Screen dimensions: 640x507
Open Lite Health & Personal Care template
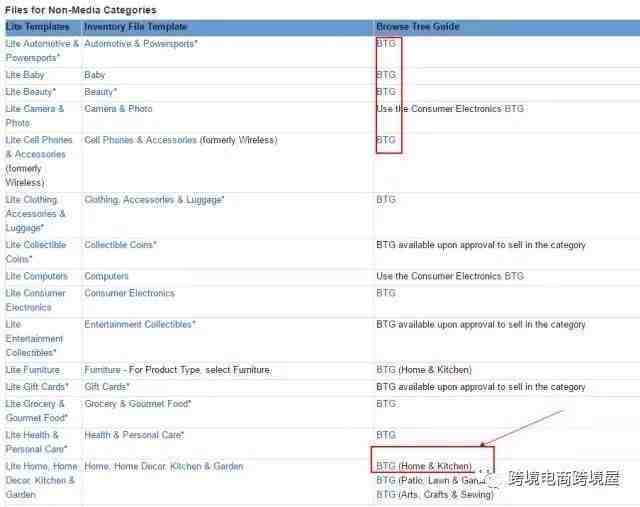[x=36, y=442]
